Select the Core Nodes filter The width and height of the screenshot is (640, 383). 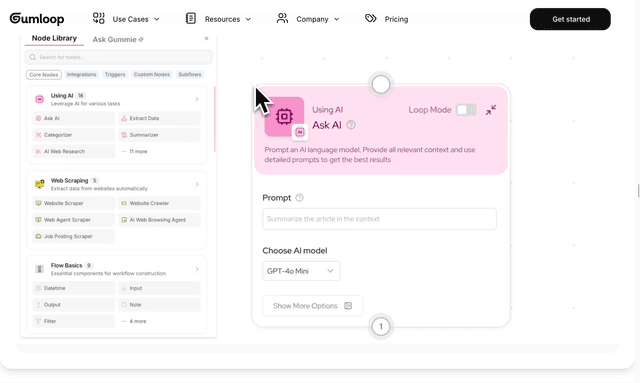(44, 75)
